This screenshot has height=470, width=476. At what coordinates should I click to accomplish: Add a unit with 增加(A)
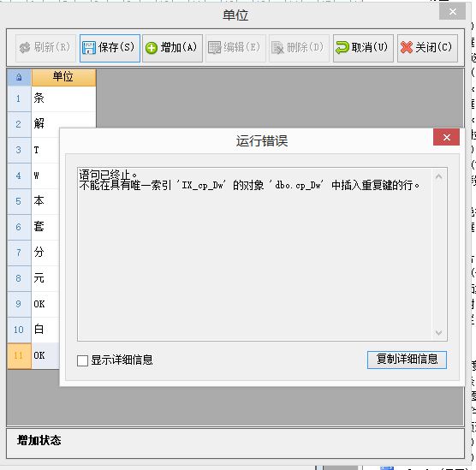tap(172, 48)
